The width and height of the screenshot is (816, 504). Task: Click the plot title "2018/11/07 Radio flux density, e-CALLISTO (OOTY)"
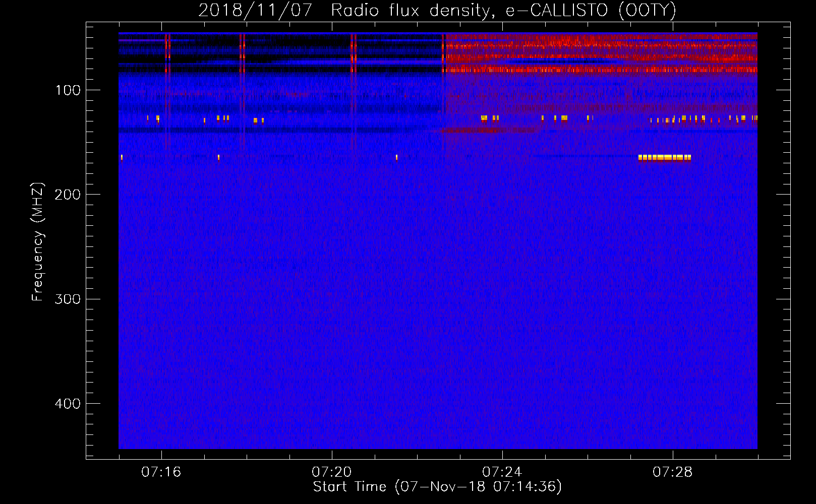click(437, 10)
